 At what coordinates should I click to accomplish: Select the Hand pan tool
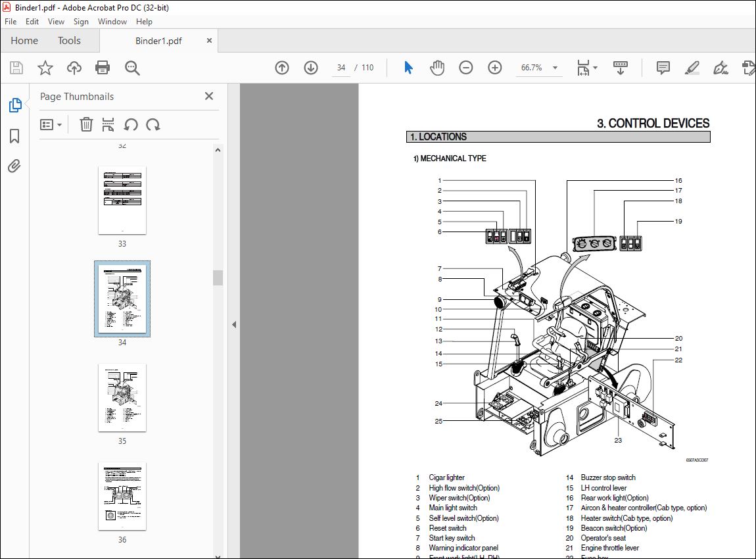coord(437,68)
